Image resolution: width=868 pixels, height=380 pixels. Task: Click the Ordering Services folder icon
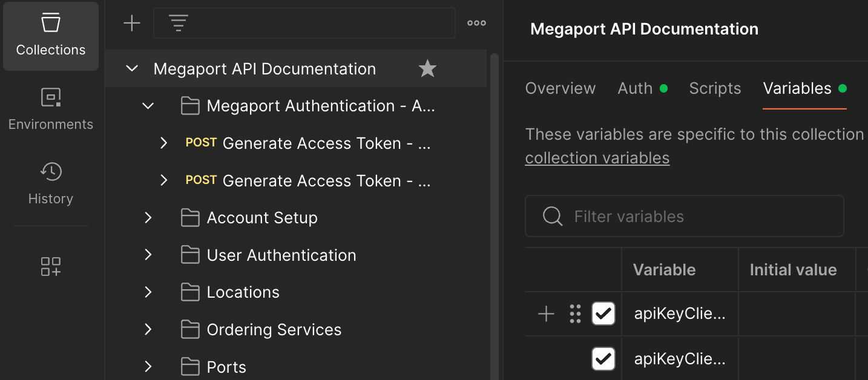[x=190, y=330]
